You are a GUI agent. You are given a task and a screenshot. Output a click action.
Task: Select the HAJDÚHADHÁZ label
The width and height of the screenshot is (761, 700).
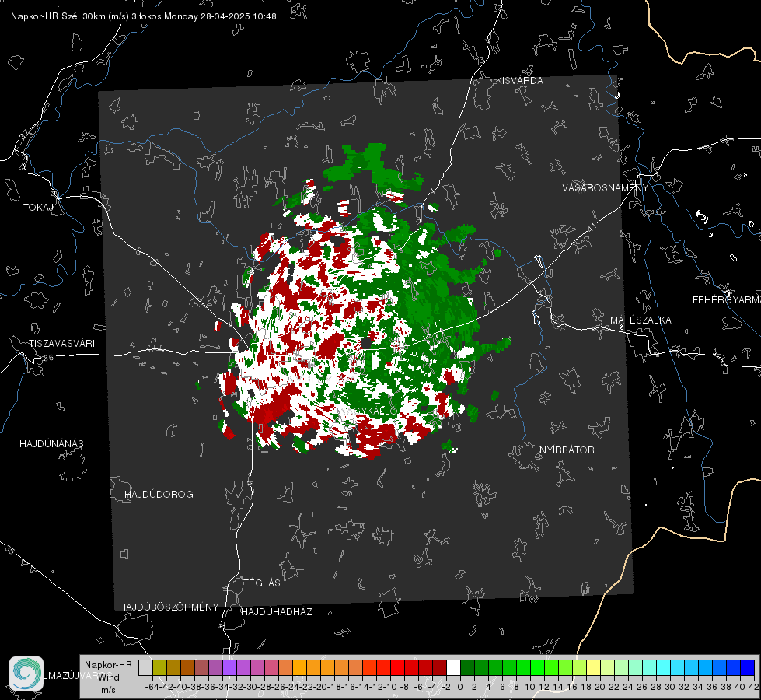point(277,611)
